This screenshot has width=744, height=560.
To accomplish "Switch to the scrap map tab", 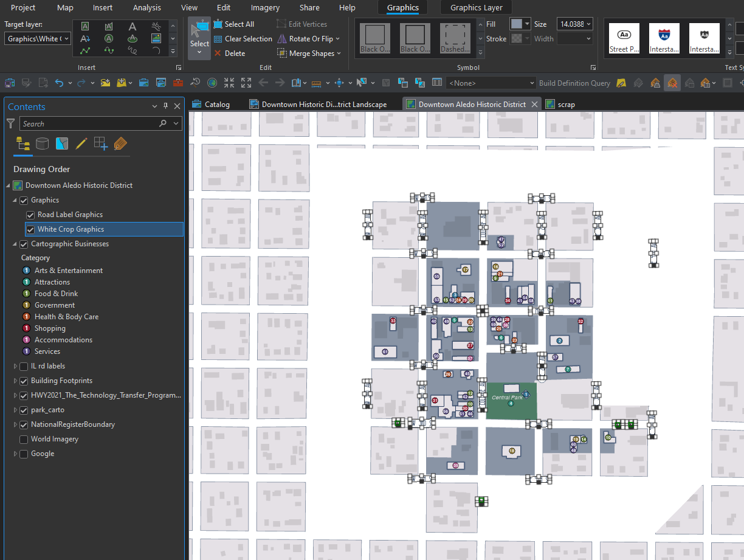I will click(565, 104).
